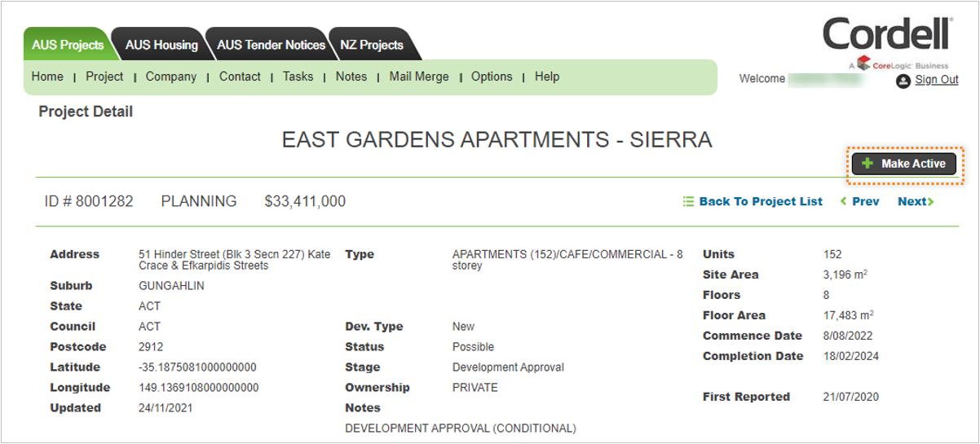Open the Options menu

[x=492, y=77]
